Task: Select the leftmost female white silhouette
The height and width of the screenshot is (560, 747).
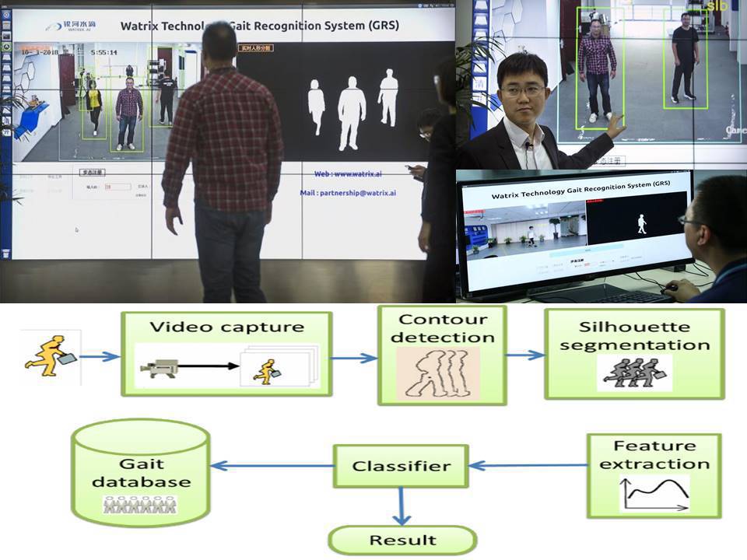Action: (316, 107)
